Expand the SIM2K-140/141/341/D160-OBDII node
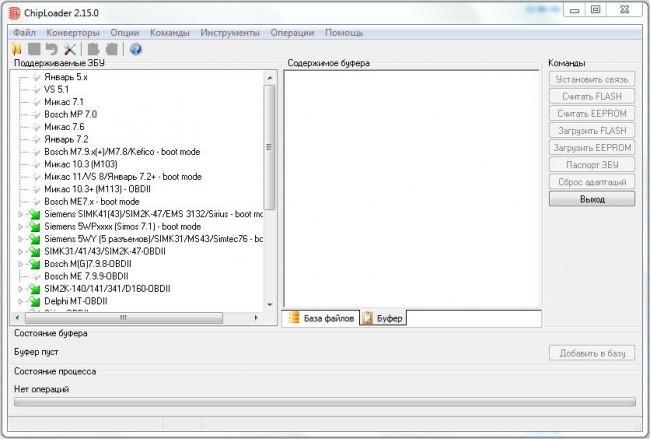This screenshot has height=439, width=650. [20, 289]
